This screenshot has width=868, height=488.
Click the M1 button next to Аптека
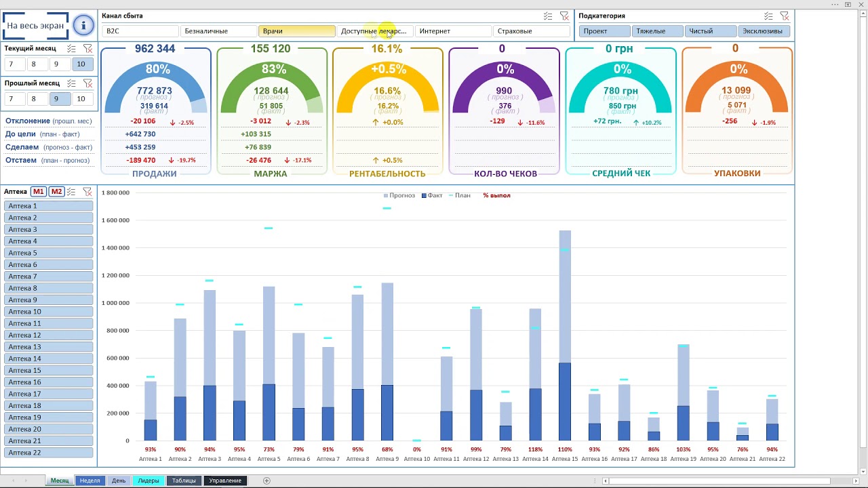click(39, 192)
